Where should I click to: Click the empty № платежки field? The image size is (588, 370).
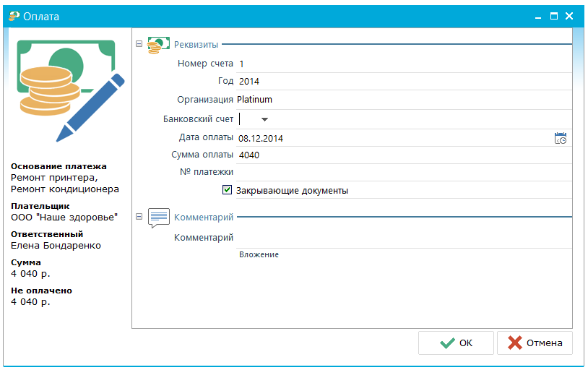(404, 172)
